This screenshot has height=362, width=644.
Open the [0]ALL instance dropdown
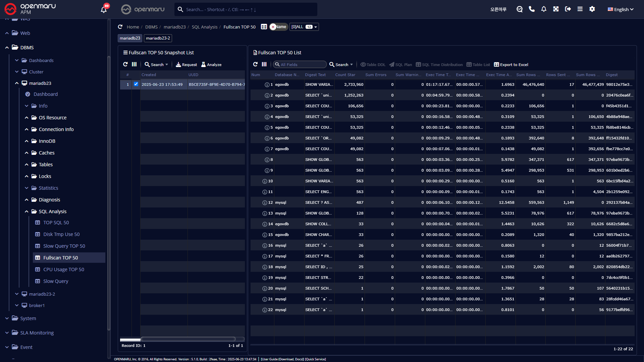304,27
